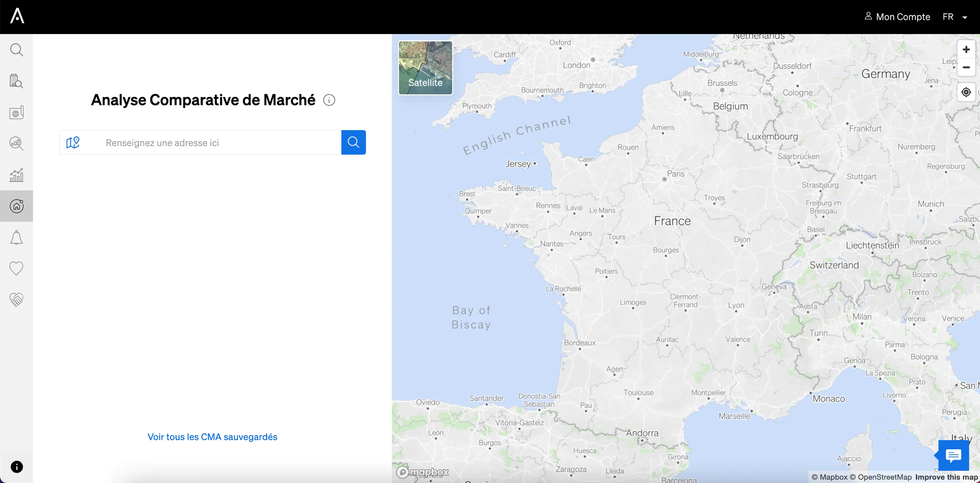Click the Geneva label on map
Viewport: 980px width, 483px height.
coord(774,287)
